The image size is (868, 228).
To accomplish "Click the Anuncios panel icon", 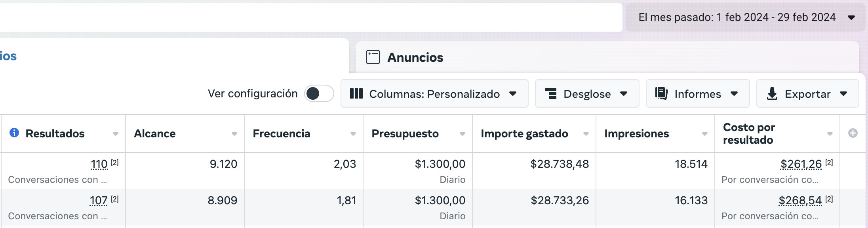I will (x=373, y=57).
